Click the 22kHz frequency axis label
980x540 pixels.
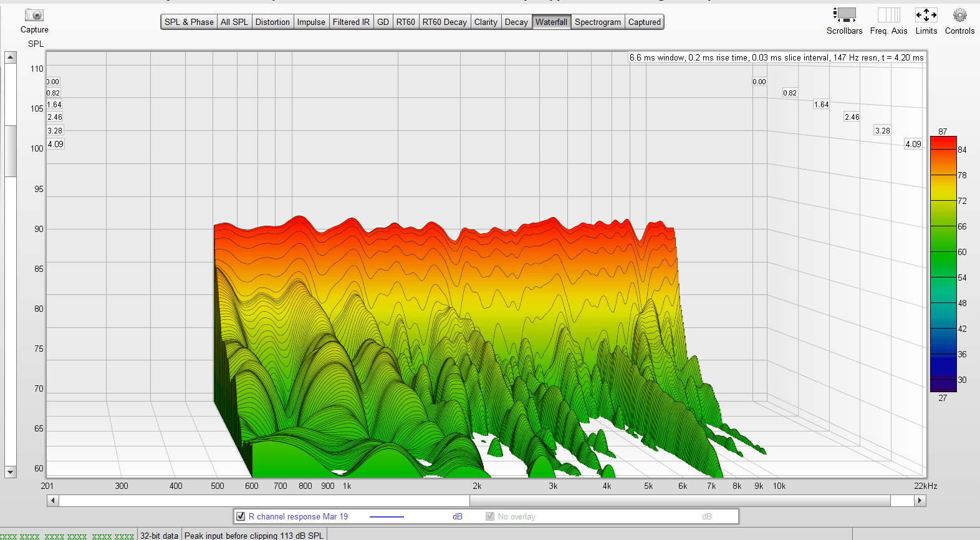click(x=926, y=486)
